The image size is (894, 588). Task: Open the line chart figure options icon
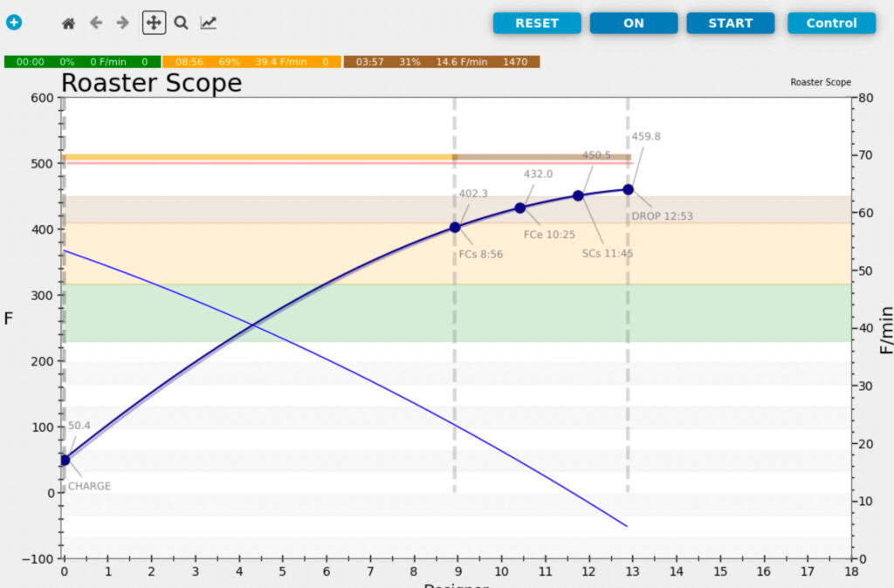(208, 24)
